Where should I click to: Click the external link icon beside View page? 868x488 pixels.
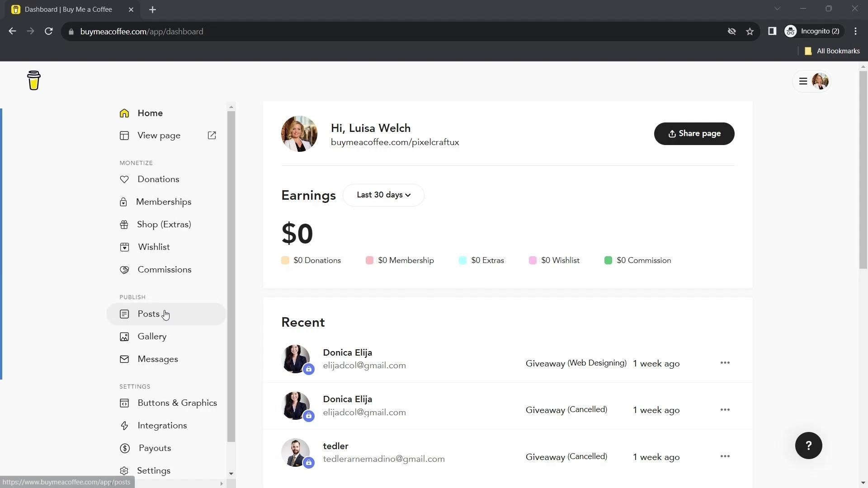(212, 136)
